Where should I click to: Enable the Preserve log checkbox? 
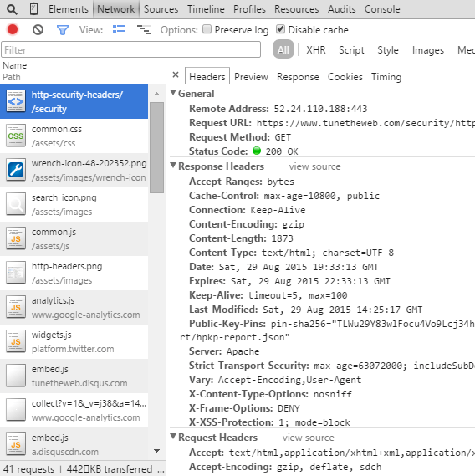[x=207, y=29]
